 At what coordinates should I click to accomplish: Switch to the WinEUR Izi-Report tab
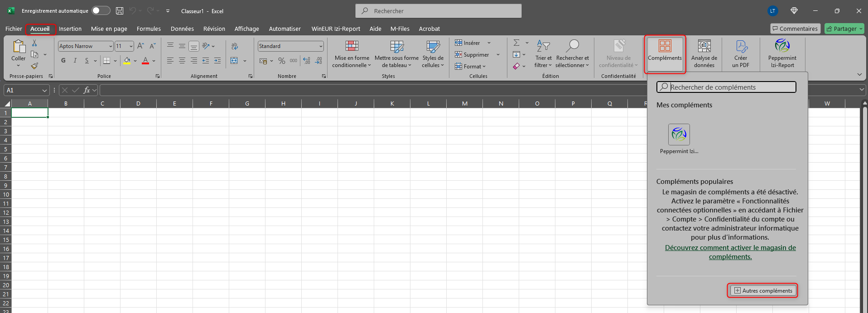(x=336, y=29)
